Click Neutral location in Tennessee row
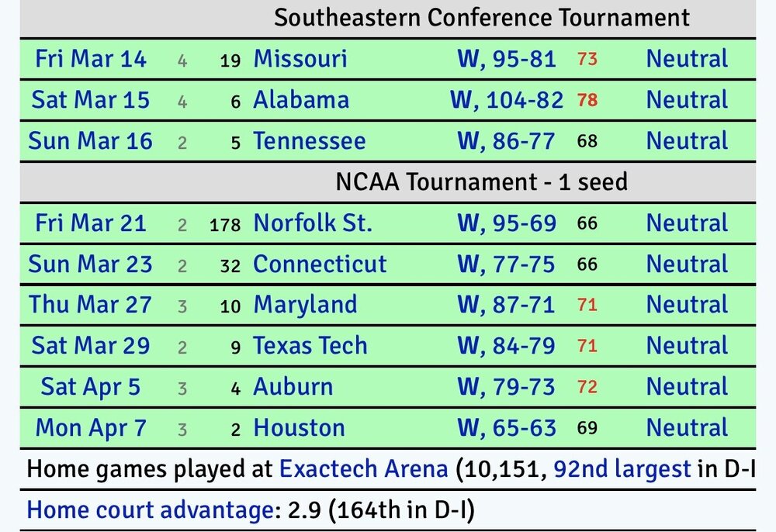 point(687,141)
